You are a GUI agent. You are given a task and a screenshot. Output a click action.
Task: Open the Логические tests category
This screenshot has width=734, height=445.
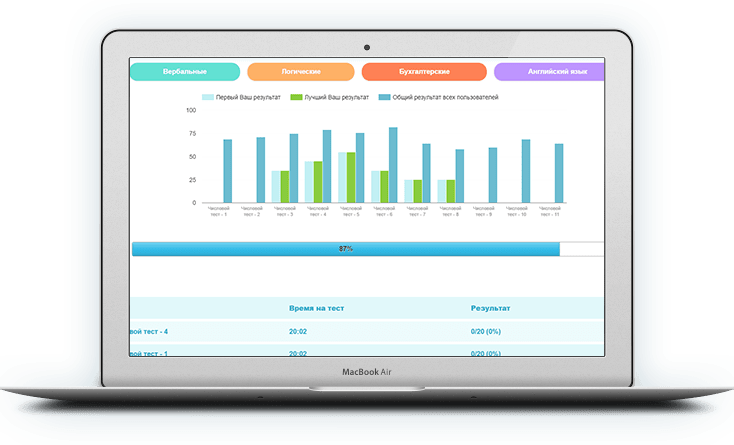(301, 72)
